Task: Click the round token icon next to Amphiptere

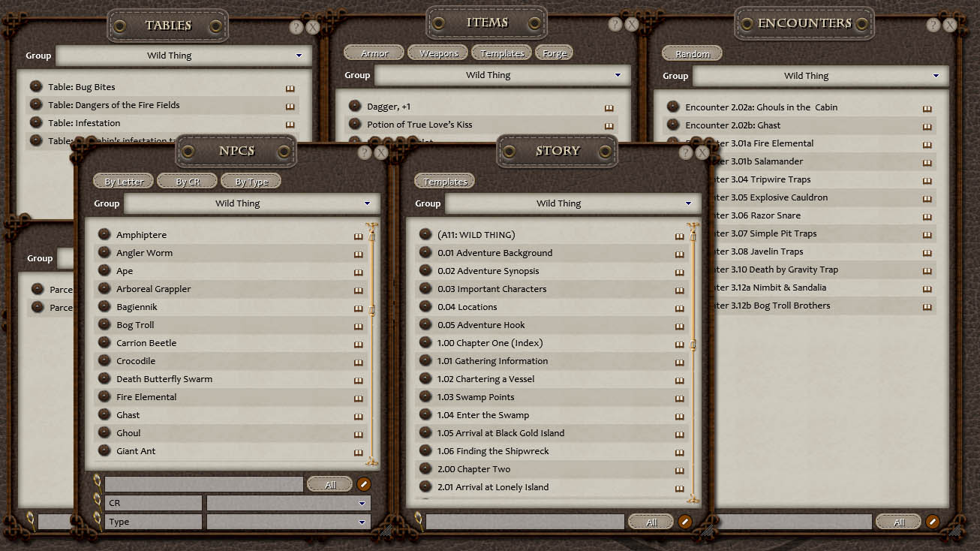Action: coord(104,235)
